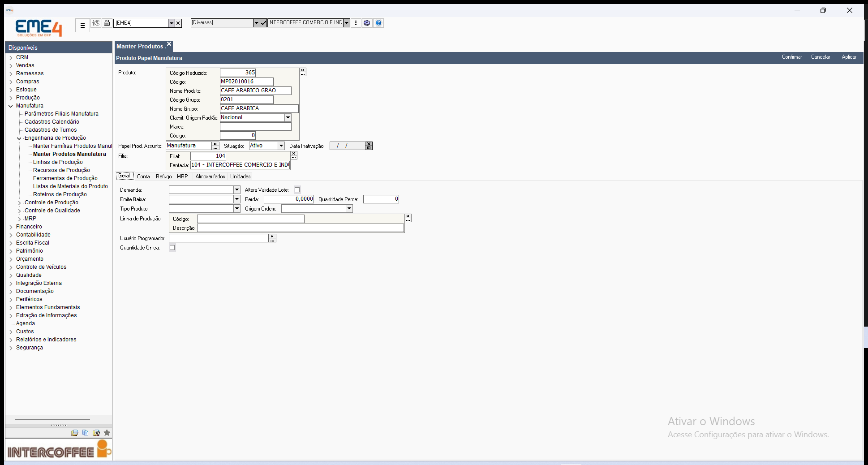Screen dimensions: 868x465
Task: Expand the Financeiro tree node
Action: [11, 227]
